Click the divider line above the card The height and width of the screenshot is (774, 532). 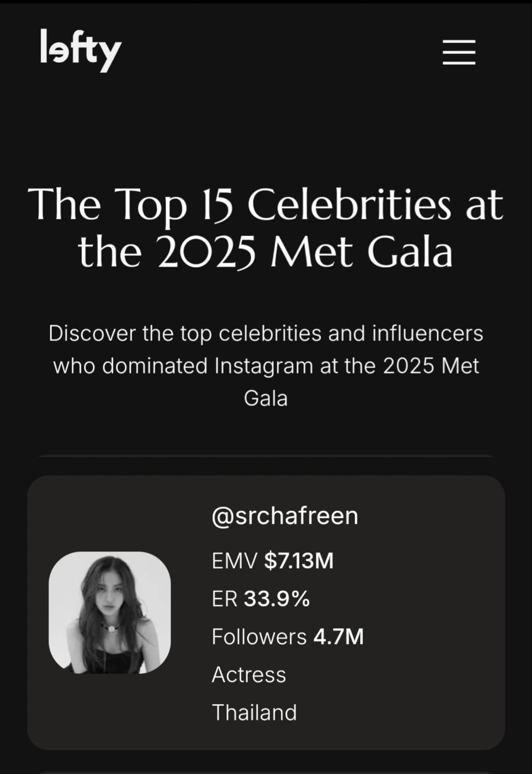[266, 456]
